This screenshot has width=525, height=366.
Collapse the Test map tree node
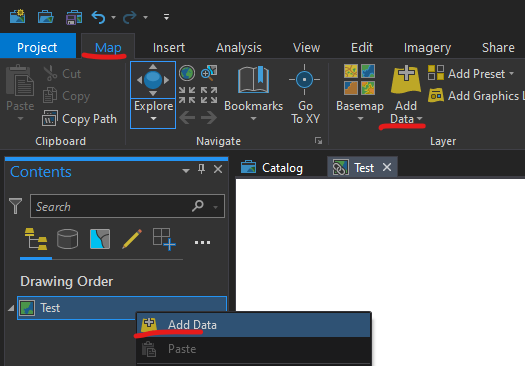click(11, 308)
